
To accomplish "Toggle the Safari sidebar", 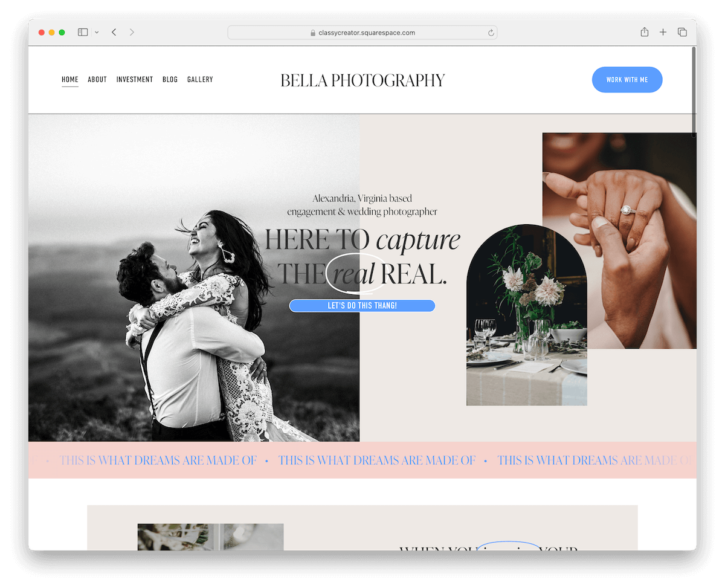I will click(82, 31).
